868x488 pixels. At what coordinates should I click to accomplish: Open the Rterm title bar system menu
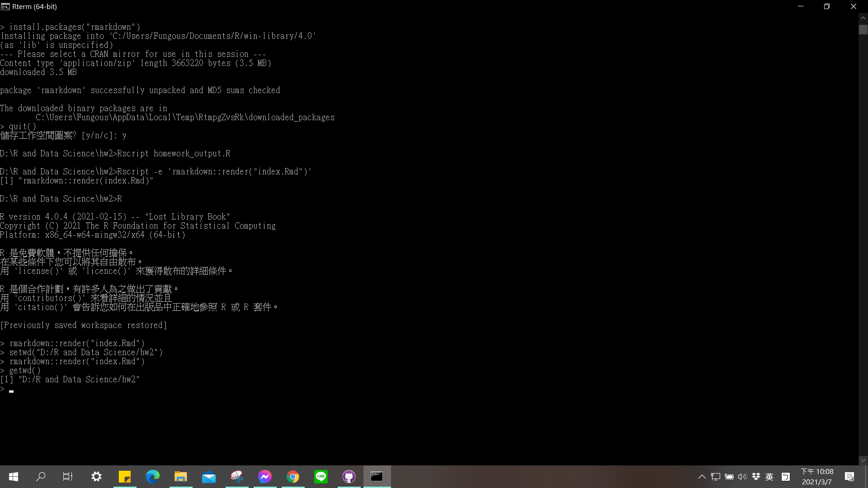tap(5, 6)
